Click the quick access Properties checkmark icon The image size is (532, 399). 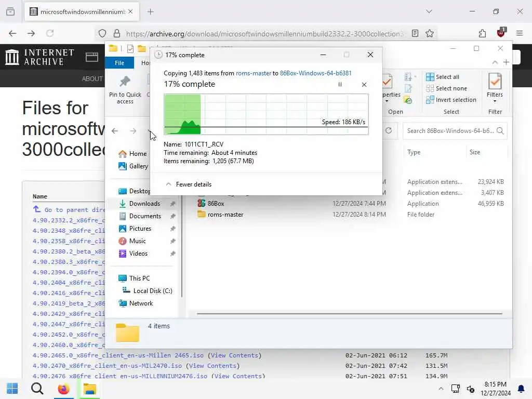pos(130,49)
